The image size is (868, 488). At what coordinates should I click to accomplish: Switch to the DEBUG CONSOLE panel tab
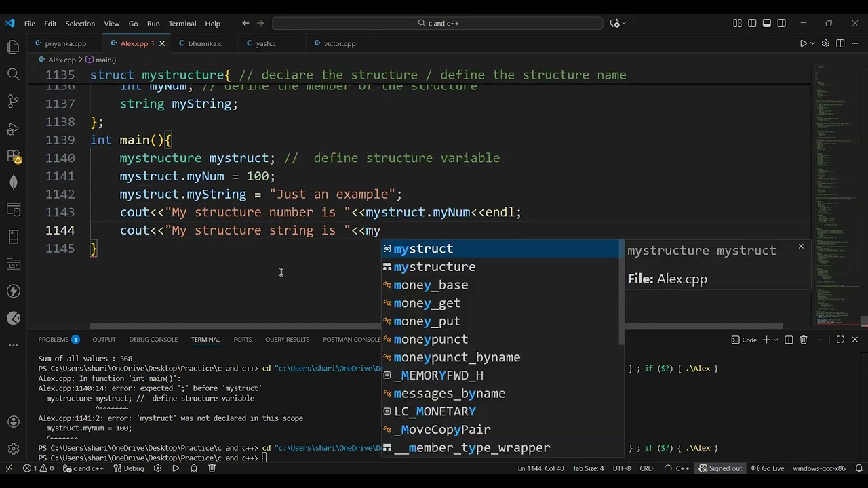[x=153, y=340]
